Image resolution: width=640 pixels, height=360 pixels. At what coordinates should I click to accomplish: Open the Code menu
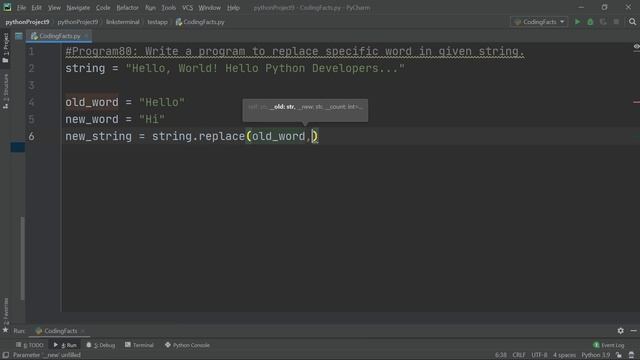(103, 8)
